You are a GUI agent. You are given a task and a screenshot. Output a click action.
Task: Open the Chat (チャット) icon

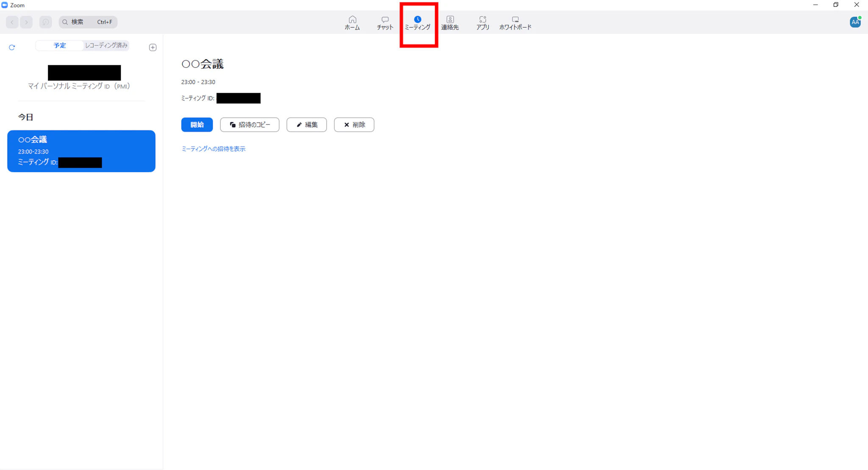coord(385,19)
